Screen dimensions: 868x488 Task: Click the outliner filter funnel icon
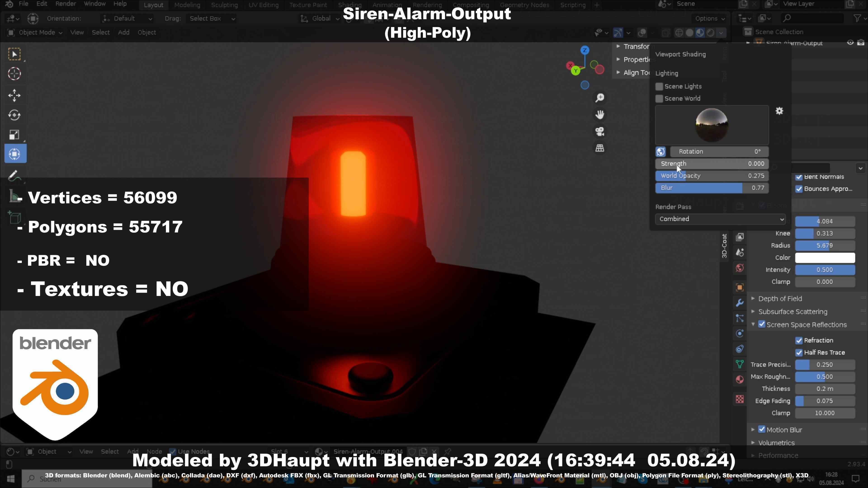point(858,18)
